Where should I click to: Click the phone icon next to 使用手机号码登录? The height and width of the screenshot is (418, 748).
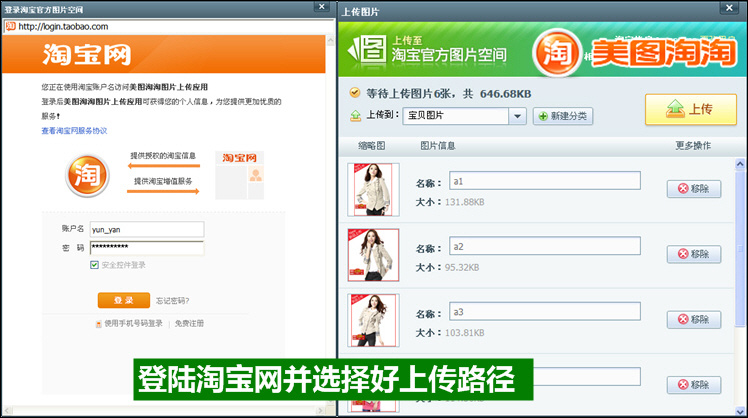click(99, 324)
